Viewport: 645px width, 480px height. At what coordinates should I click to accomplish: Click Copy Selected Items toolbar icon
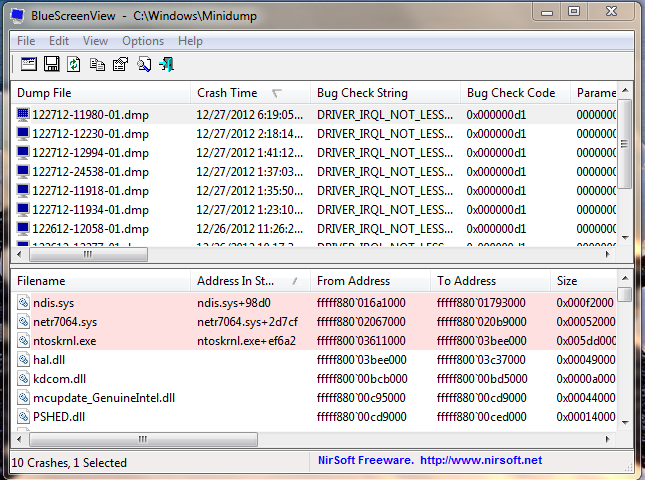97,65
